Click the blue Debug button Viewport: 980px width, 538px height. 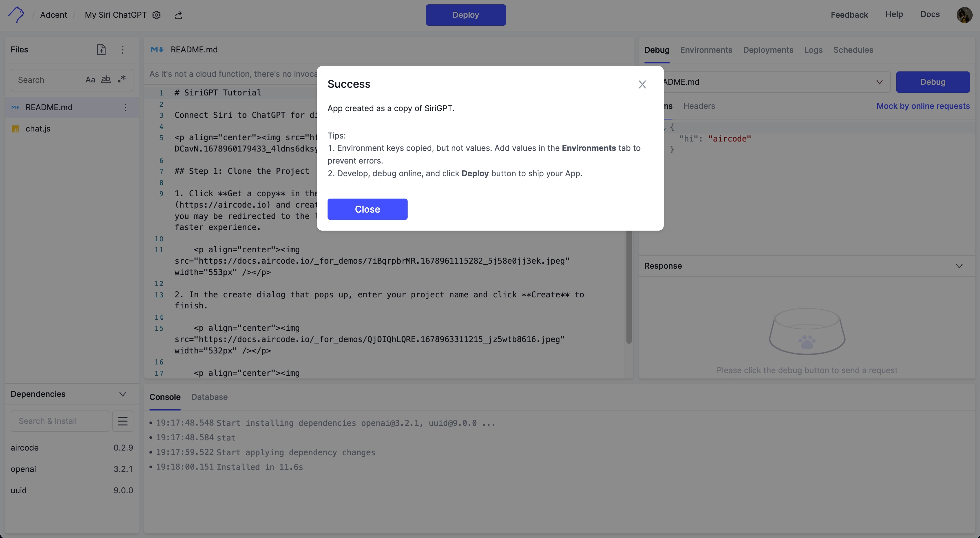coord(933,82)
